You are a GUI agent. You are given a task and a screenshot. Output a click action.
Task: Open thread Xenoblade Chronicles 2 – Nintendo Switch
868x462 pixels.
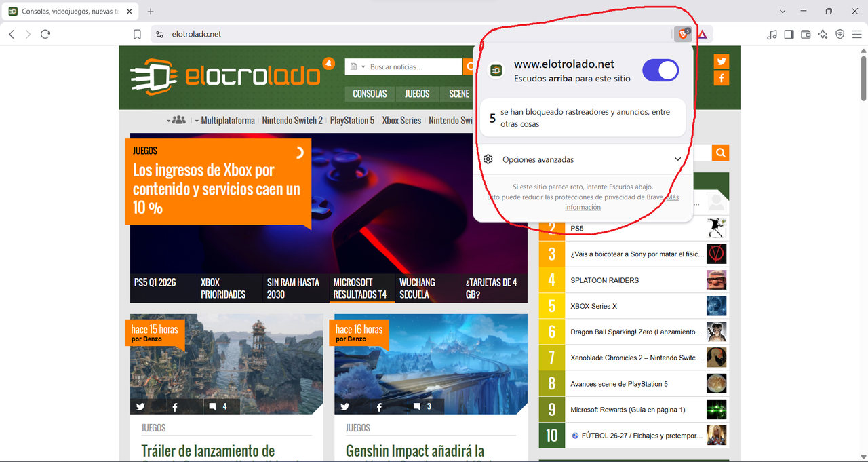click(x=636, y=358)
